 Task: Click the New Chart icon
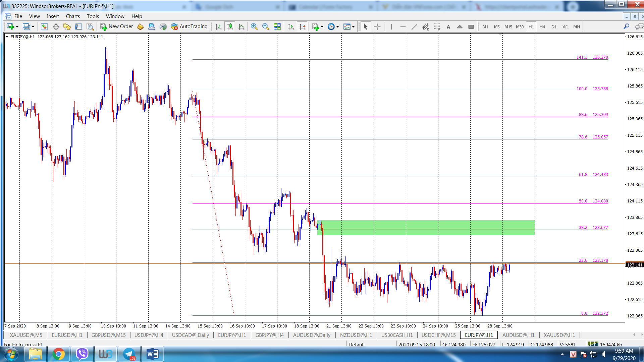[x=10, y=26]
